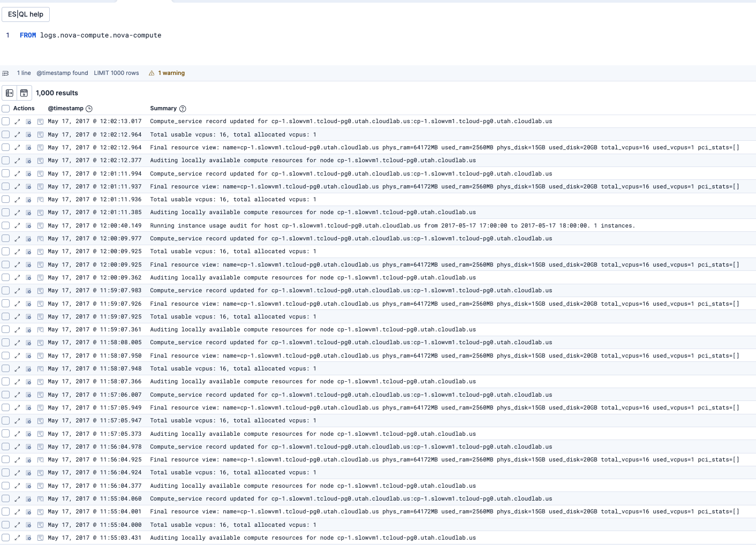This screenshot has width=756, height=545.
Task: Toggle word wrap icon beside 1 line
Action: click(6, 73)
